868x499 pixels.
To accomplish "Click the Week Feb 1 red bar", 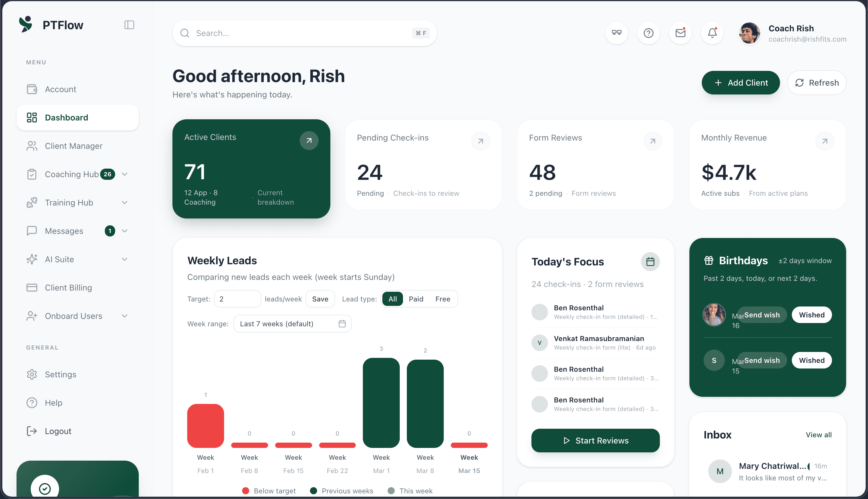I will (x=205, y=426).
